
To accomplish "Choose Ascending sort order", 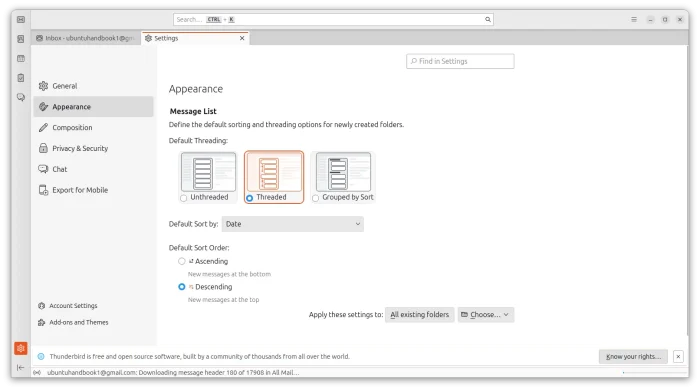I will [x=182, y=261].
